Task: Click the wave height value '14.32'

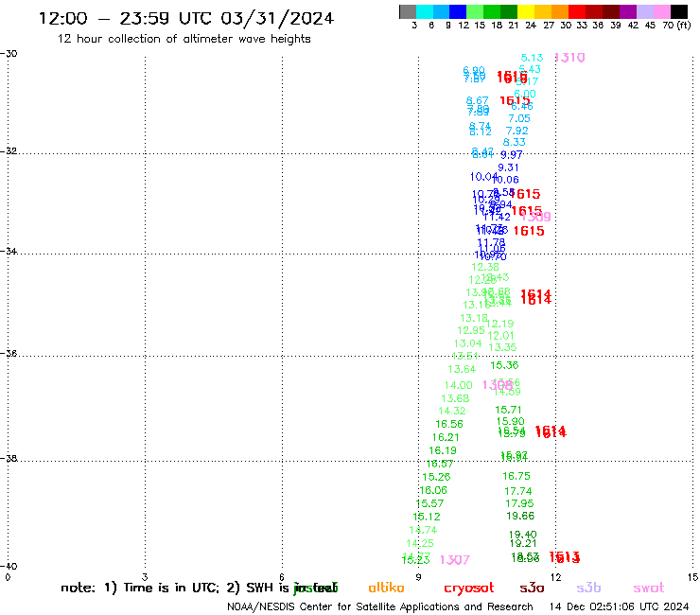Action: coord(452,411)
